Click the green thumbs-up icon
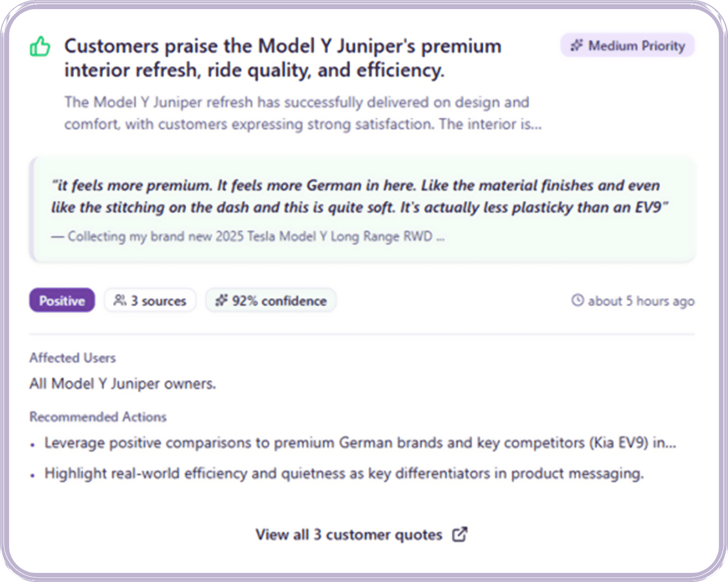This screenshot has width=728, height=582. 40,46
